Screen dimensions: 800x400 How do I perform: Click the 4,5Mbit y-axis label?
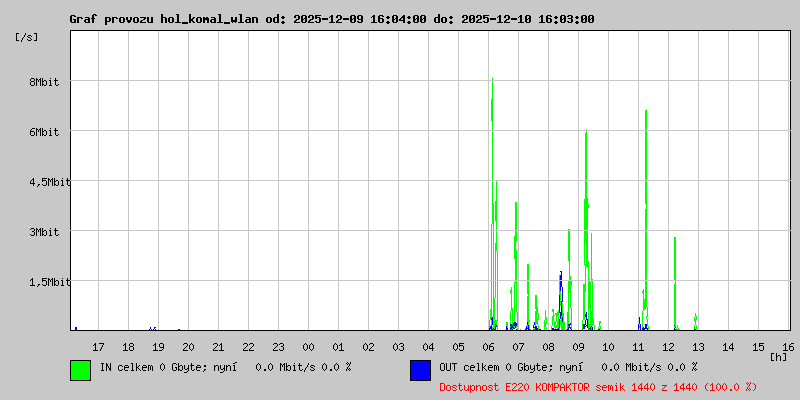point(49,182)
